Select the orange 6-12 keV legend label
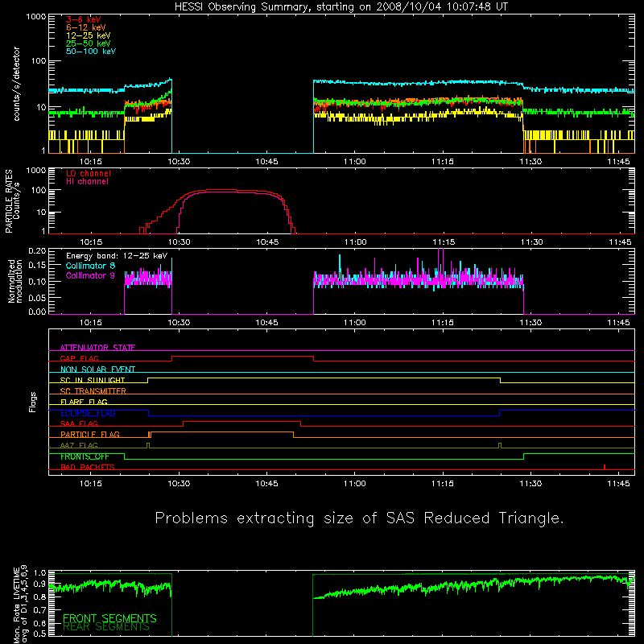Screen dimensions: 644x644 (86, 27)
